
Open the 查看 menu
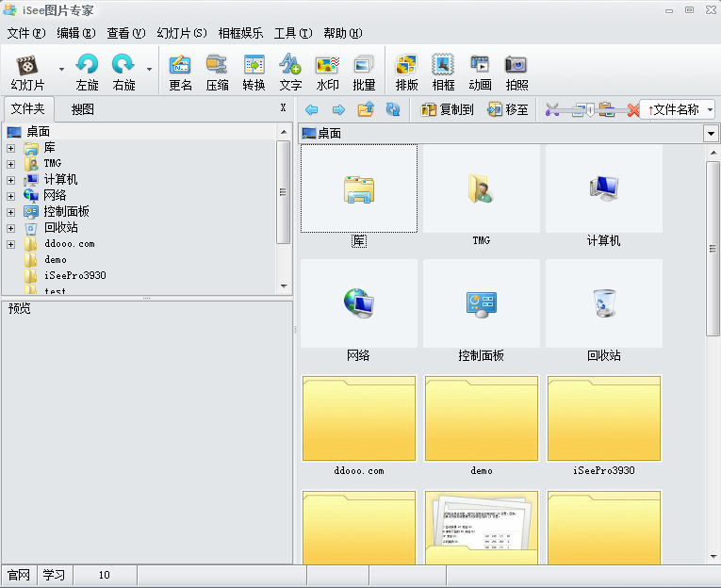click(x=126, y=33)
